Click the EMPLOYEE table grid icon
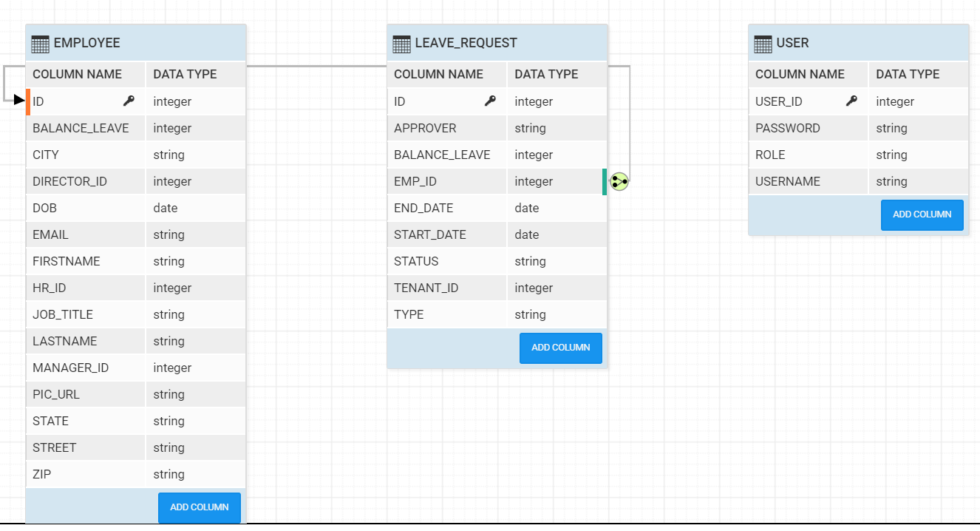980x531 pixels. pos(40,44)
